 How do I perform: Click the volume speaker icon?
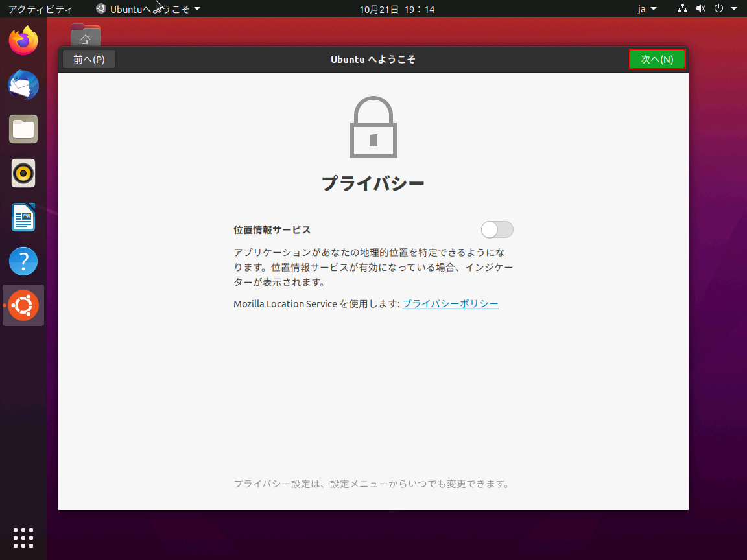pos(701,8)
